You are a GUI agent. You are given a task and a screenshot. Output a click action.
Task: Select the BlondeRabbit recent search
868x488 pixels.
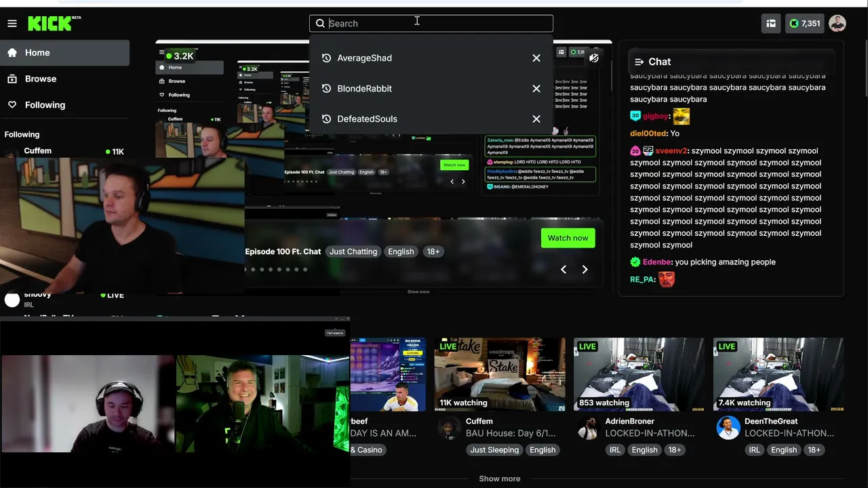[364, 89]
